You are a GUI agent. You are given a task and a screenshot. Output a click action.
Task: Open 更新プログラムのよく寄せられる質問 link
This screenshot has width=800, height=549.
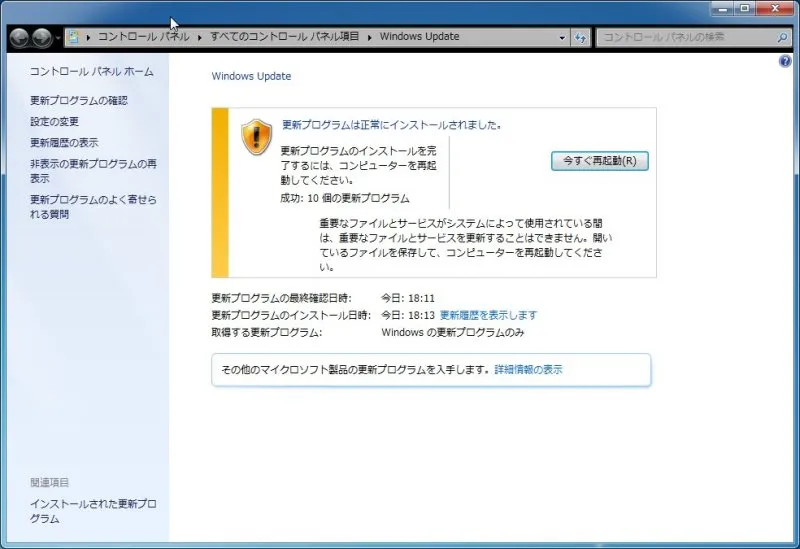click(93, 207)
